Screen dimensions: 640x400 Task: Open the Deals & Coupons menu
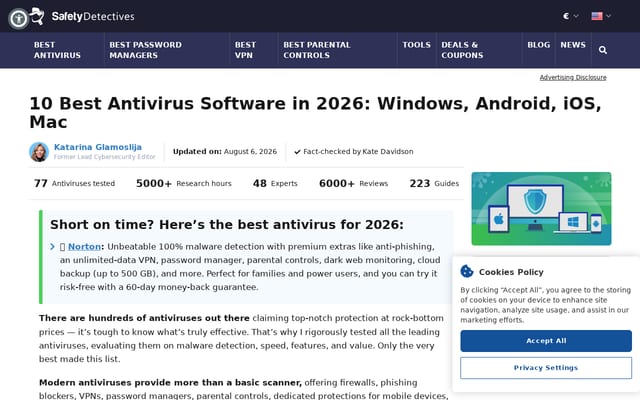pos(462,50)
